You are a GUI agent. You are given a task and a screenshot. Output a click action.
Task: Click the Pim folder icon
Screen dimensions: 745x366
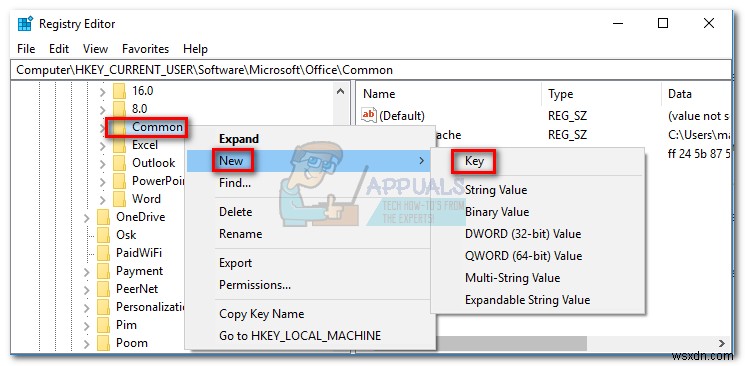pos(103,325)
